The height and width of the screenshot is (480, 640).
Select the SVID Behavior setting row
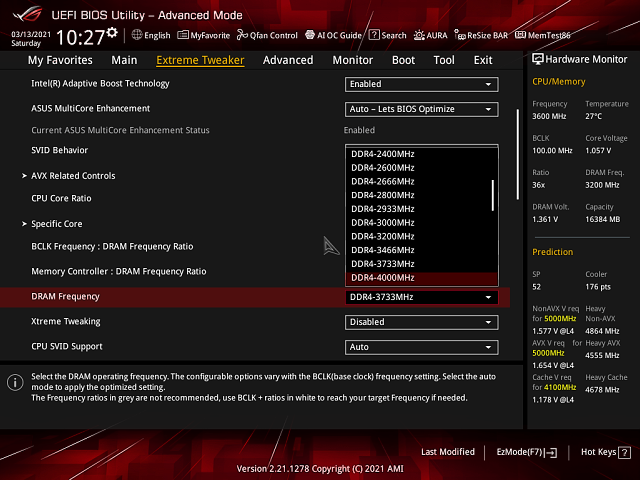[x=60, y=150]
